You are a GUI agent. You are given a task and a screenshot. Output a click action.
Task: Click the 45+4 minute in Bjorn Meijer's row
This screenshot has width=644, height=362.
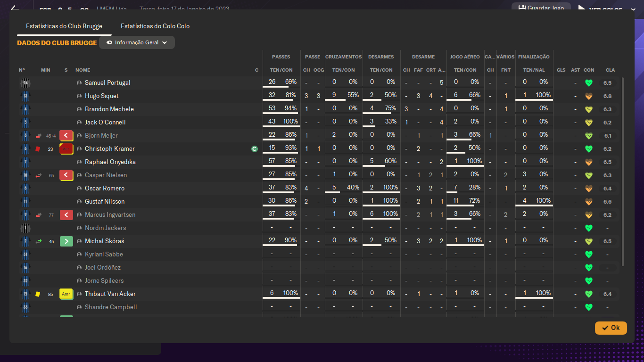click(51, 136)
